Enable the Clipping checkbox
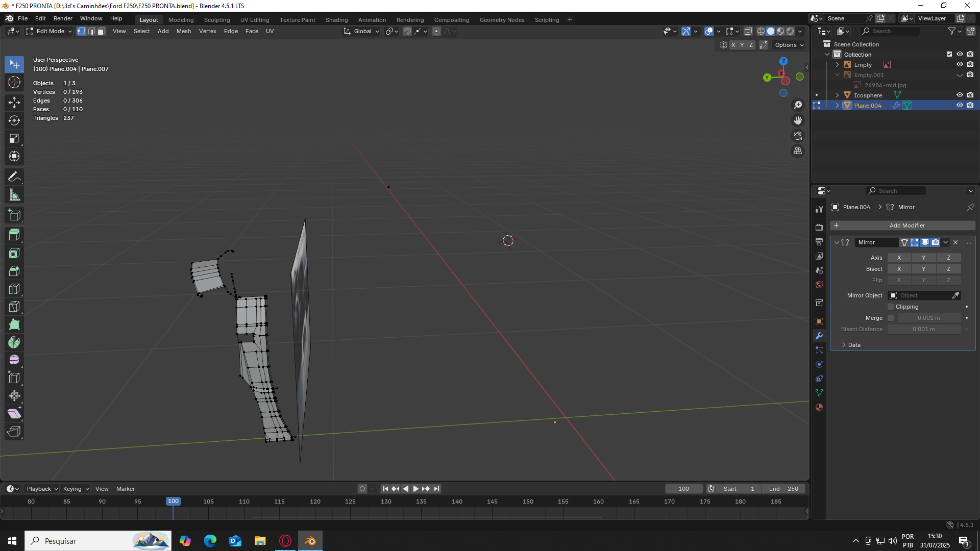This screenshot has width=980, height=551. point(891,307)
